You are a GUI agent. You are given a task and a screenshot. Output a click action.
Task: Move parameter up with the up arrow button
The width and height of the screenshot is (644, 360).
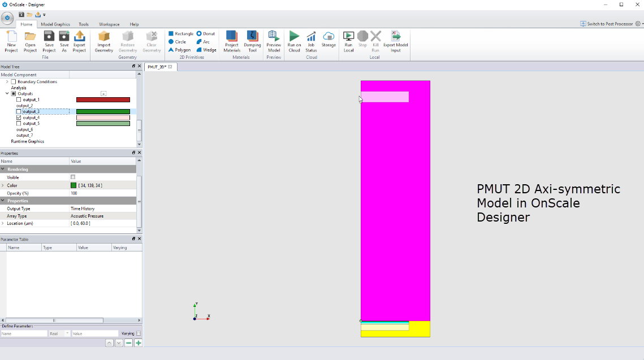(x=109, y=342)
